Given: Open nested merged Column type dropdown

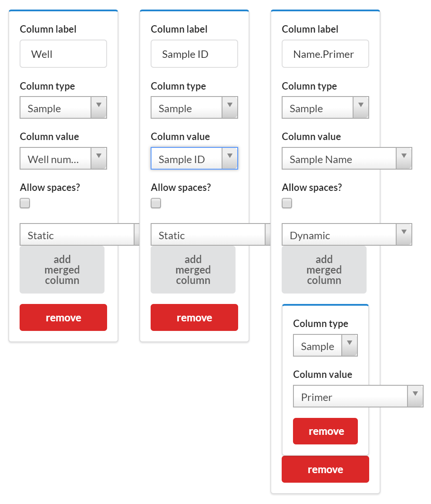Looking at the screenshot, I should pyautogui.click(x=325, y=346).
